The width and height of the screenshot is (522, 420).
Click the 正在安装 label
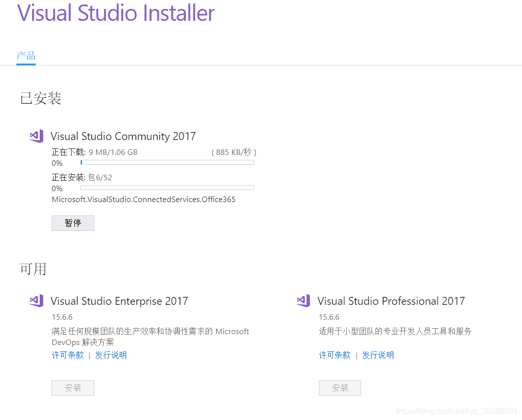point(69,178)
